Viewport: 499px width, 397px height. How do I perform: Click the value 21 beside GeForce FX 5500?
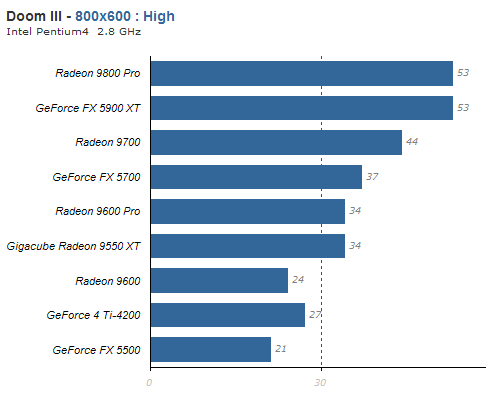(x=281, y=349)
